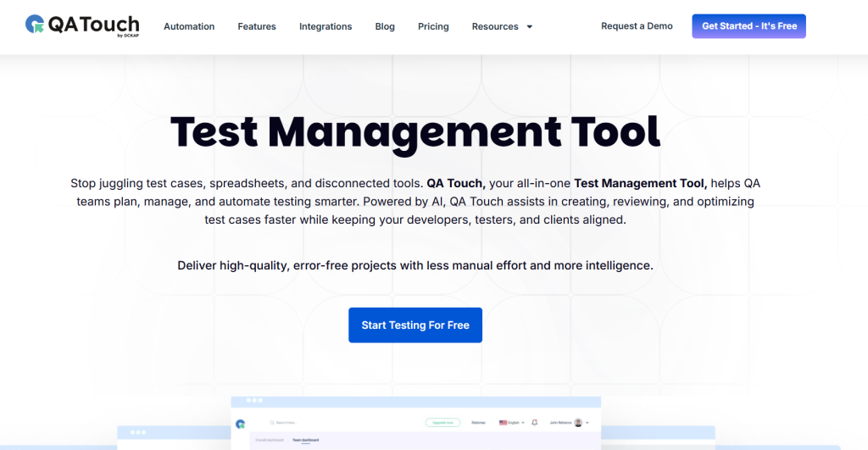Click the bold "QA Touch," text in the paragraph
Viewport: 868px width, 450px height.
tap(456, 183)
